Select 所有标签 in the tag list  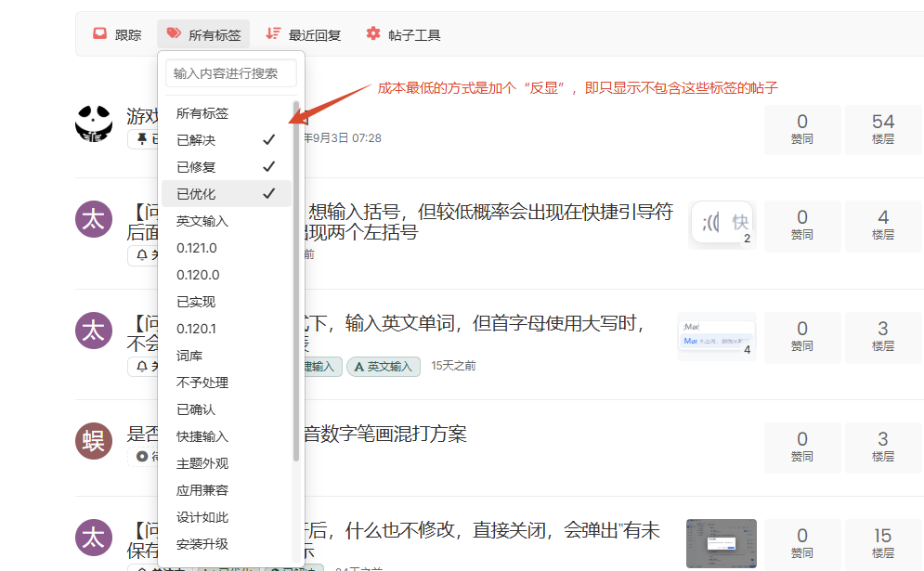click(x=227, y=113)
